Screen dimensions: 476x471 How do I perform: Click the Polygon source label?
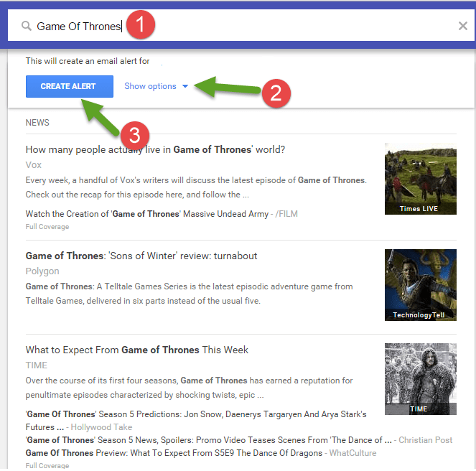(x=42, y=271)
